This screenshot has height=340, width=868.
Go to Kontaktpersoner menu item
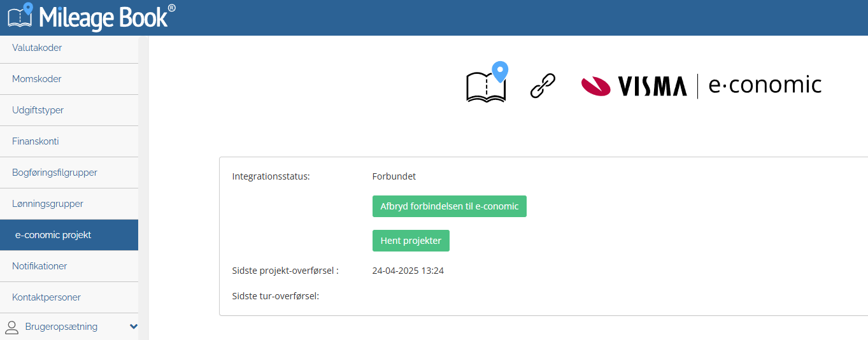click(69, 297)
